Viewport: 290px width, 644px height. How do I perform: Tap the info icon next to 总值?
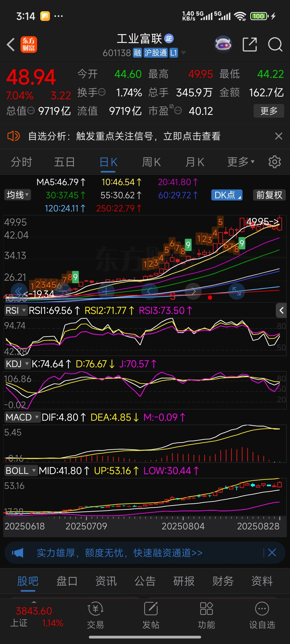coord(31,110)
